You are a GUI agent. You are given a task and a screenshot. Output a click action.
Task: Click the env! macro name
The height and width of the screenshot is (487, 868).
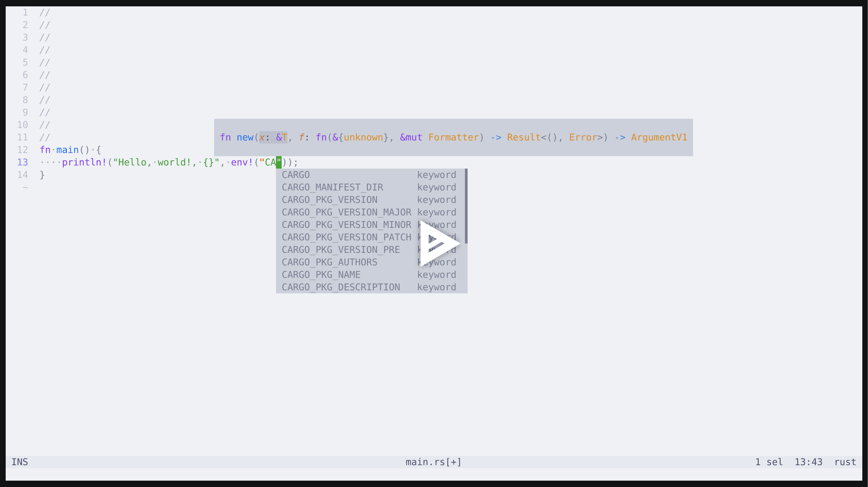242,163
